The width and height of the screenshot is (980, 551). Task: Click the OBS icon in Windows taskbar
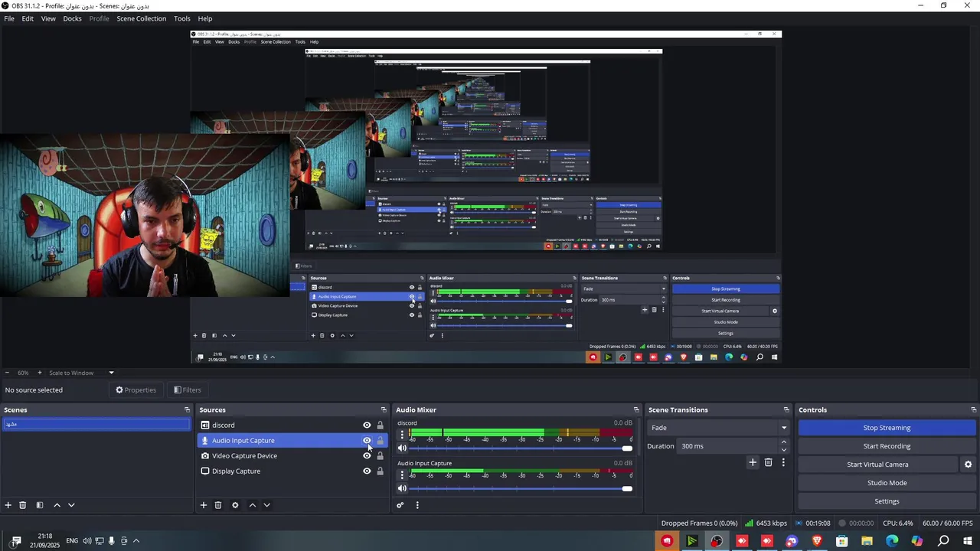pyautogui.click(x=717, y=541)
